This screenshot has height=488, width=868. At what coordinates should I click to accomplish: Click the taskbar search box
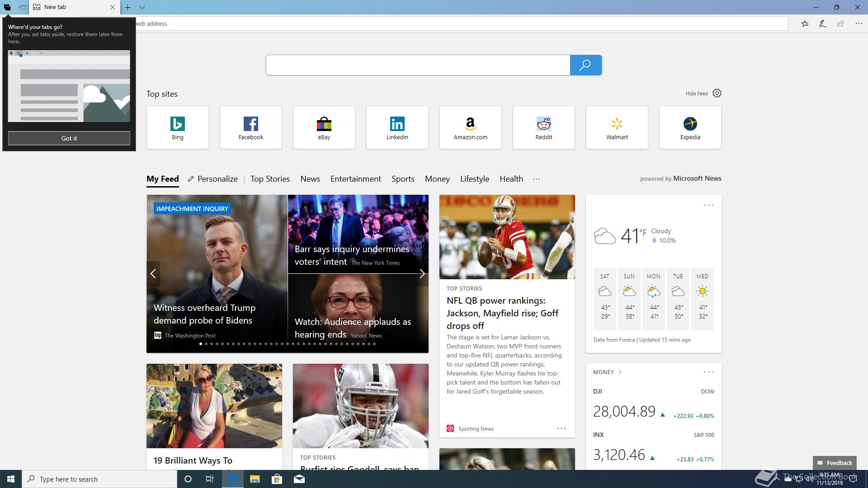point(99,479)
